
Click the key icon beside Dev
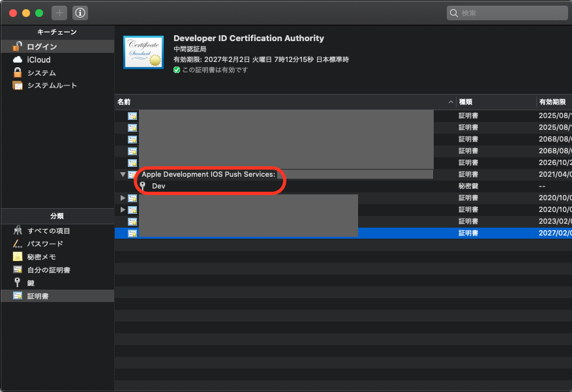[143, 186]
